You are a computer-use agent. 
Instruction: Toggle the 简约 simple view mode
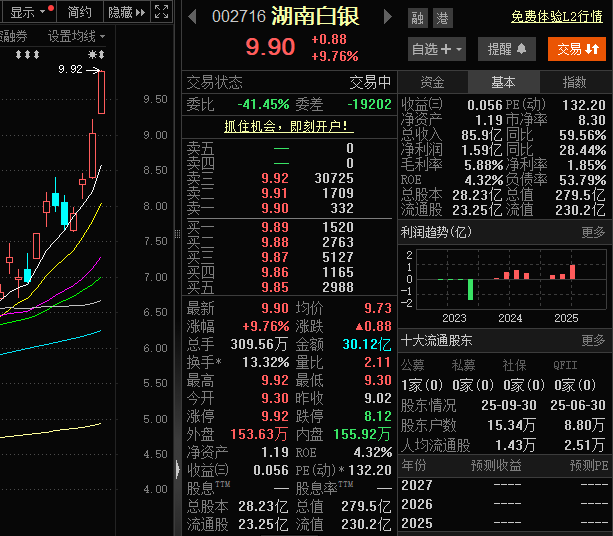(x=79, y=12)
